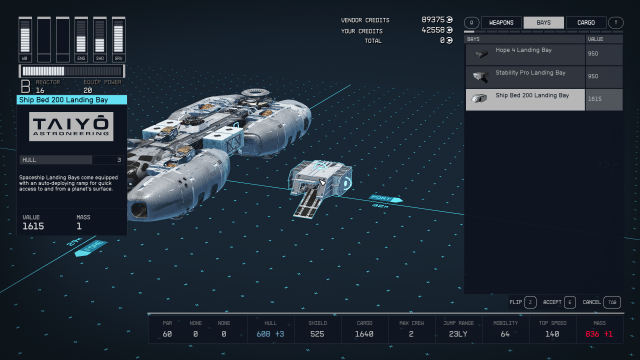The width and height of the screenshot is (640, 360).
Task: Click the Reactor value 16
Action: [40, 90]
